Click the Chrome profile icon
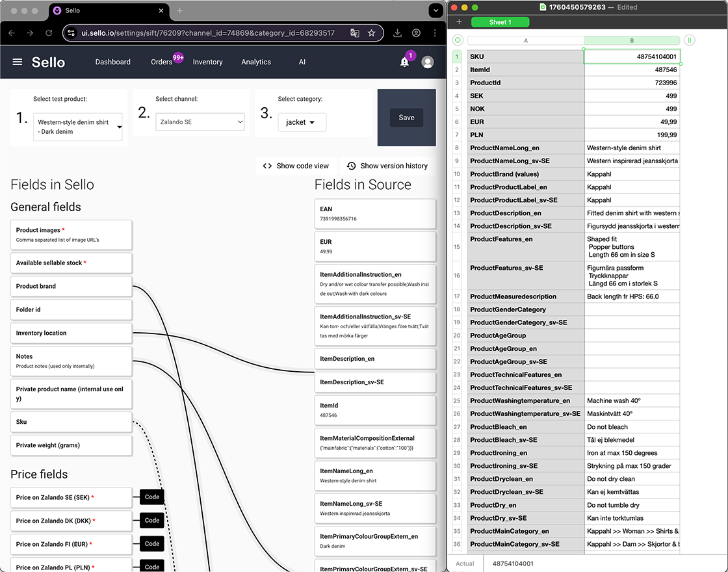Viewport: 728px width, 572px height. click(416, 32)
